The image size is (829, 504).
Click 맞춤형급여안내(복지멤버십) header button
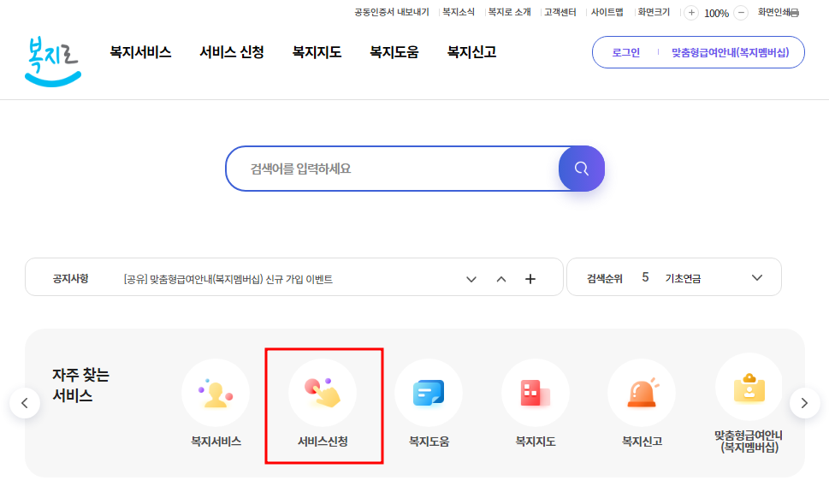click(x=730, y=52)
